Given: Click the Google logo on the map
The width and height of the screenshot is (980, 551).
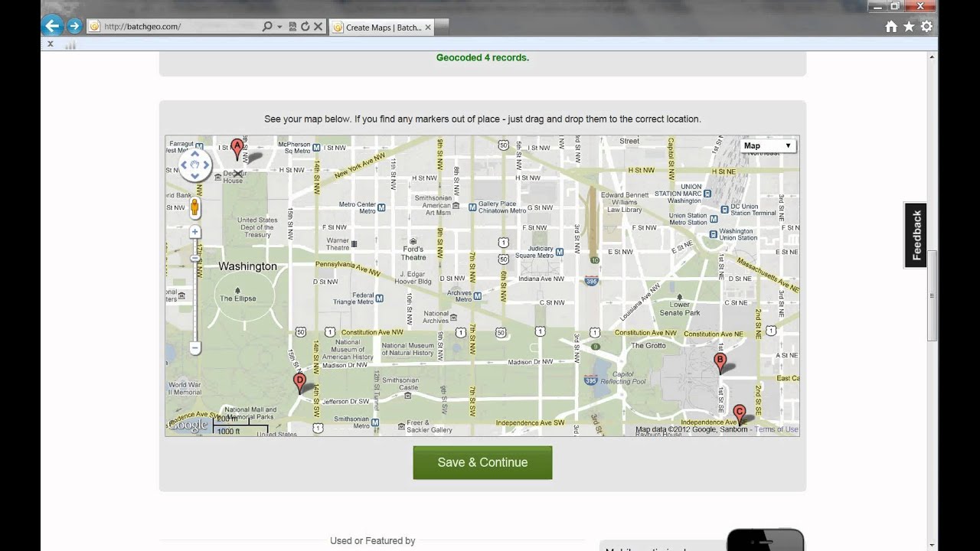Looking at the screenshot, I should tap(189, 425).
